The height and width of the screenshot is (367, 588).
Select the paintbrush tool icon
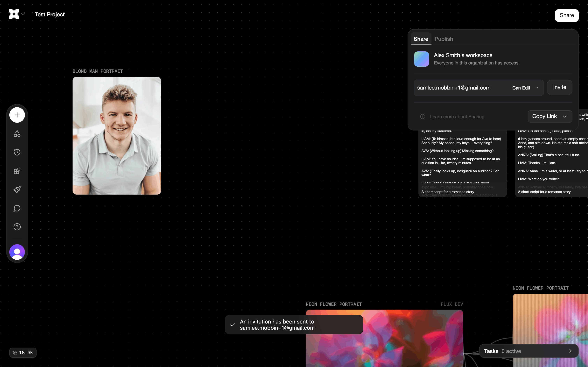click(17, 190)
